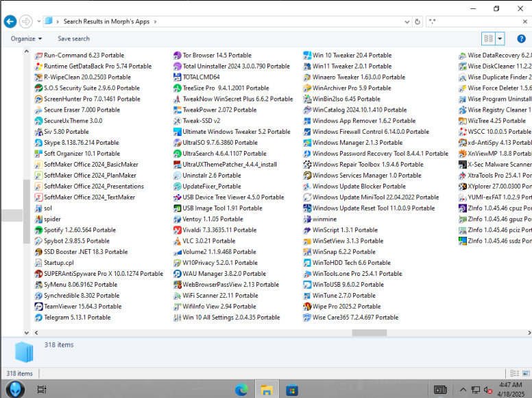Select S.O.S Security Suite 2.9.6.0 icon
Screen dimensions: 532x398
tap(38, 89)
